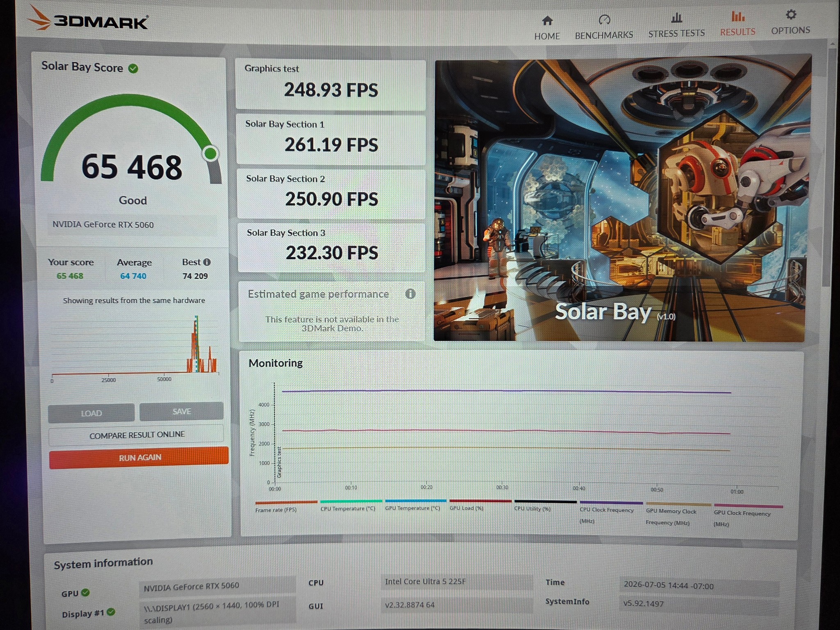Click green checkmark next to Solar Bay Score
The image size is (840, 630).
133,68
